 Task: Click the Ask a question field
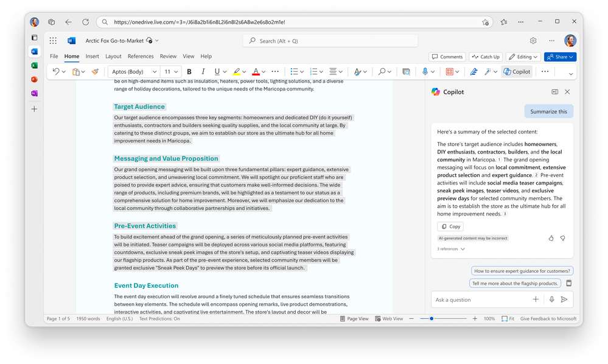pyautogui.click(x=481, y=299)
